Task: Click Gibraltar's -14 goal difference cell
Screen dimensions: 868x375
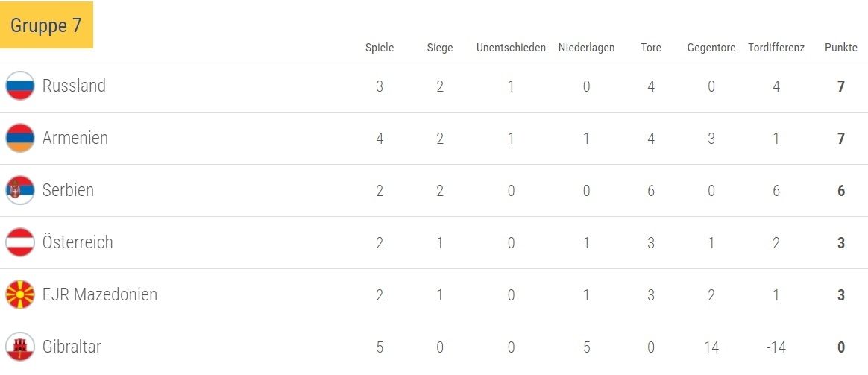Action: pyautogui.click(x=776, y=347)
